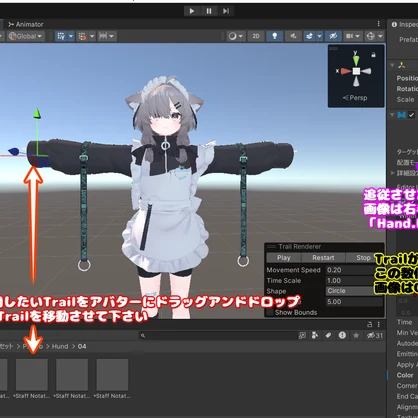Start Play mode with the play button

click(192, 11)
